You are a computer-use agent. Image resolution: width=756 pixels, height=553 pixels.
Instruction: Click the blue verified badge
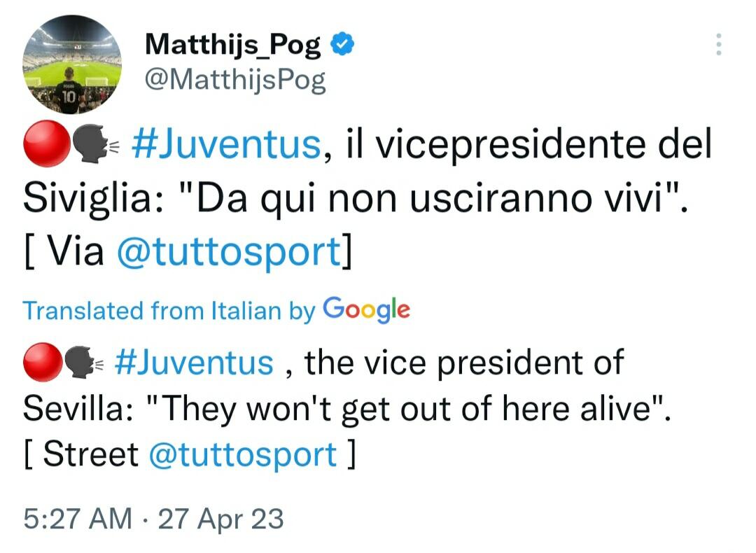[342, 46]
